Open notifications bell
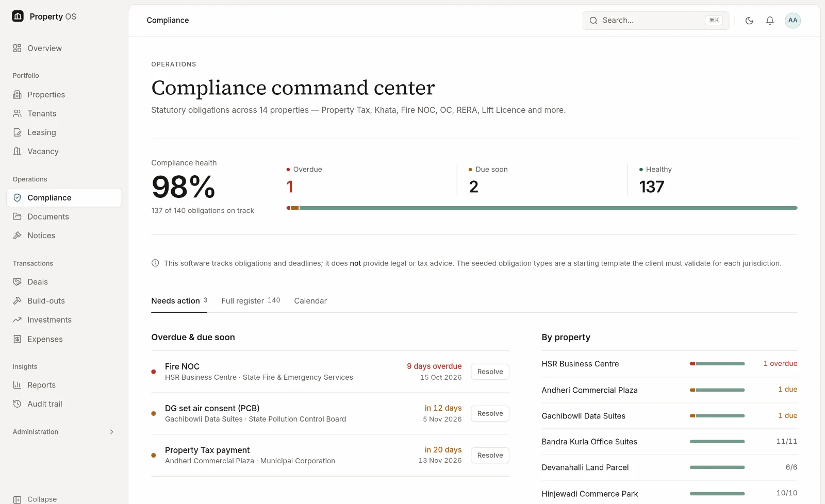Viewport: 825px width, 504px height. 770,21
